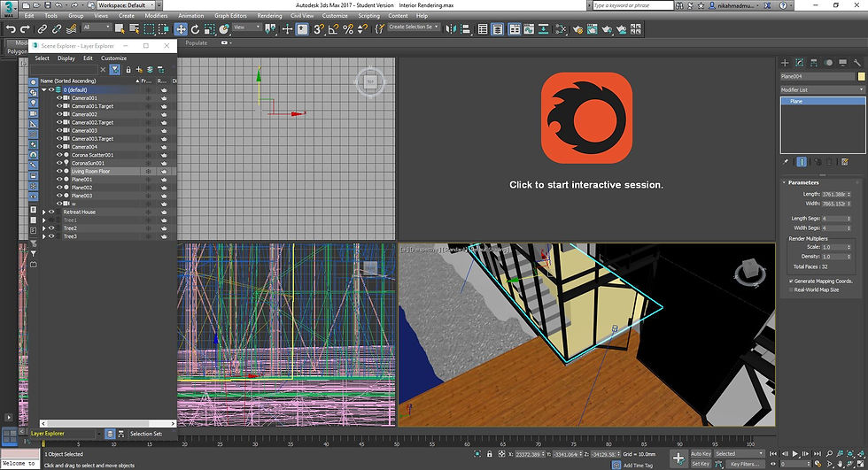Open the Align tool
This screenshot has height=470, width=868.
[x=466, y=28]
